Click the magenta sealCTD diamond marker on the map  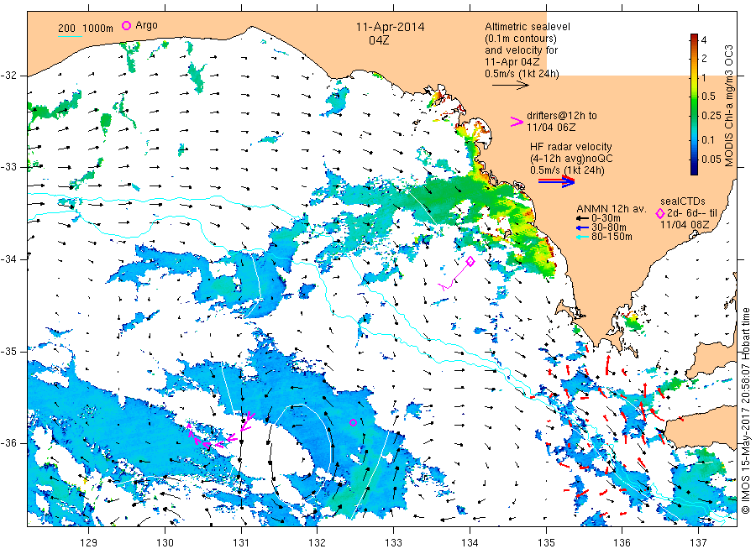pos(470,261)
